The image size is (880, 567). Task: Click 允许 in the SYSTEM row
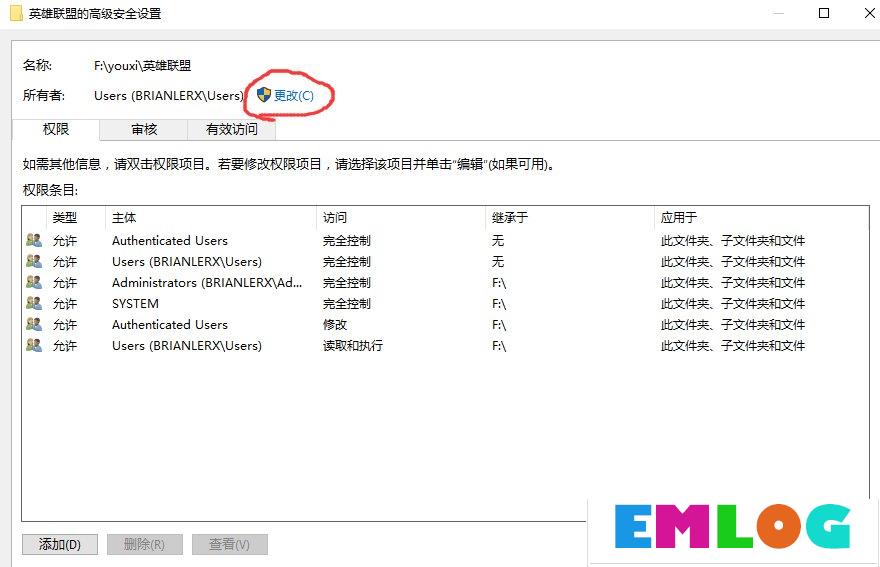click(x=65, y=304)
